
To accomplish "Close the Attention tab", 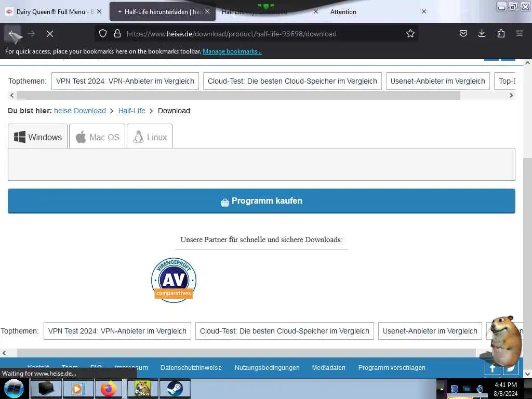I will 424,11.
